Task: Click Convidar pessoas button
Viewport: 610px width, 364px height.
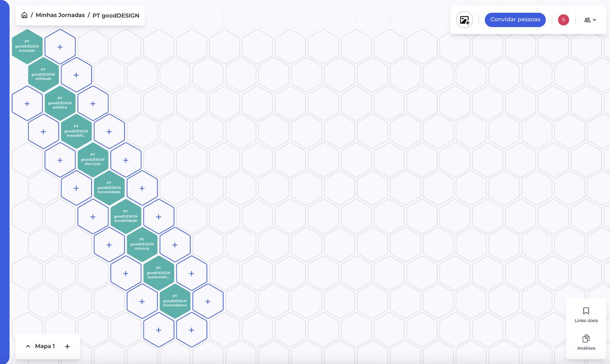Action: 515,19
